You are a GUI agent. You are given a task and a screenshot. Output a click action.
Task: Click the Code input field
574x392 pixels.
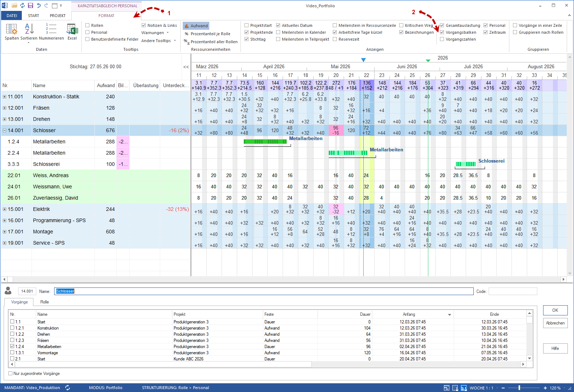(513, 291)
